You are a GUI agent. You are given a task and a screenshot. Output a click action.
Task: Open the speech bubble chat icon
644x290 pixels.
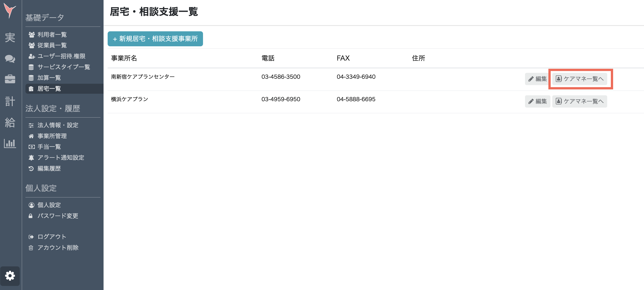tap(10, 59)
